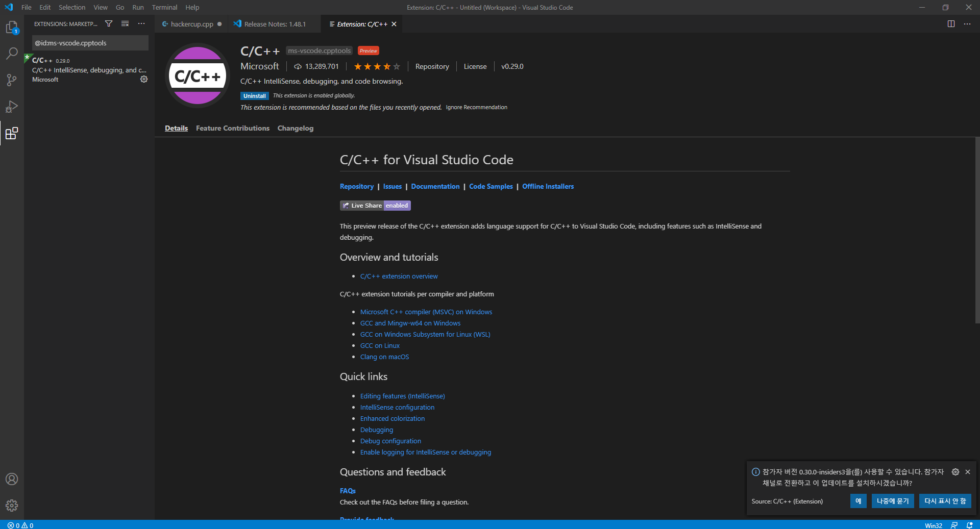Screen dimensions: 980x529
Task: Split the editor to the right
Action: [x=951, y=24]
